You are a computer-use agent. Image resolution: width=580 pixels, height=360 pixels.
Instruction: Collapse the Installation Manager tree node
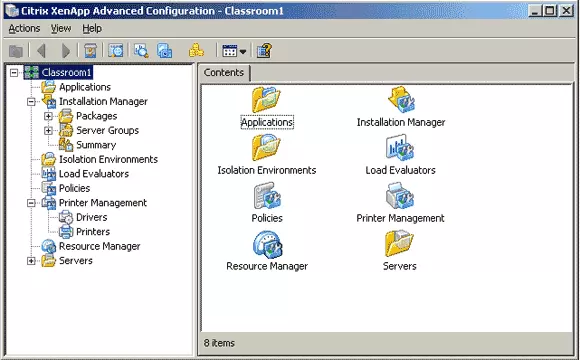click(x=31, y=101)
